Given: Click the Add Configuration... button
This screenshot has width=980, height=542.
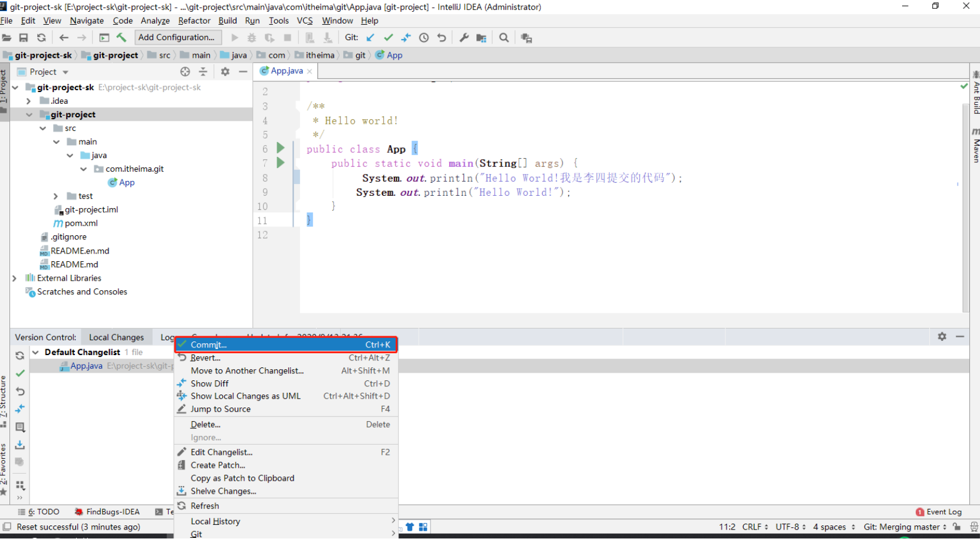Looking at the screenshot, I should 176,38.
